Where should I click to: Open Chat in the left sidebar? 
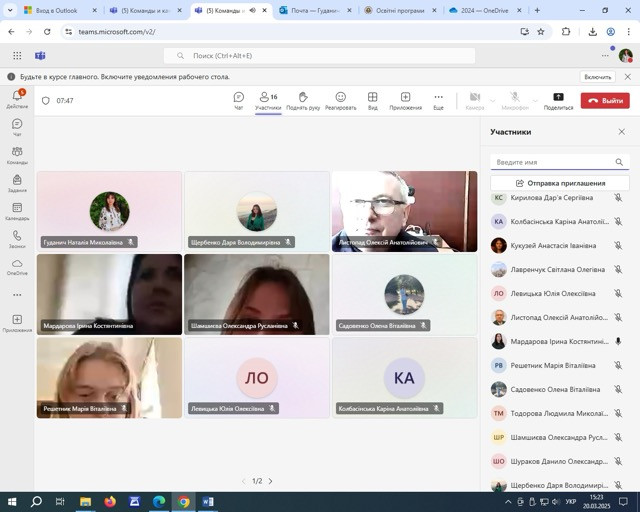[x=17, y=127]
